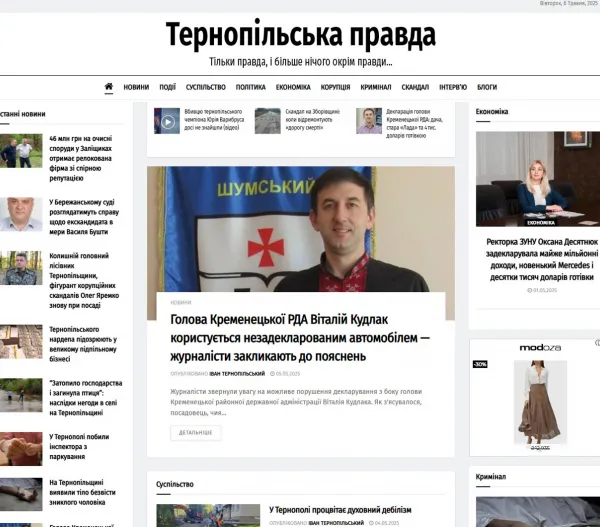
Task: Click author Іван Тернопільський in Суспільство section
Action: coord(336,523)
